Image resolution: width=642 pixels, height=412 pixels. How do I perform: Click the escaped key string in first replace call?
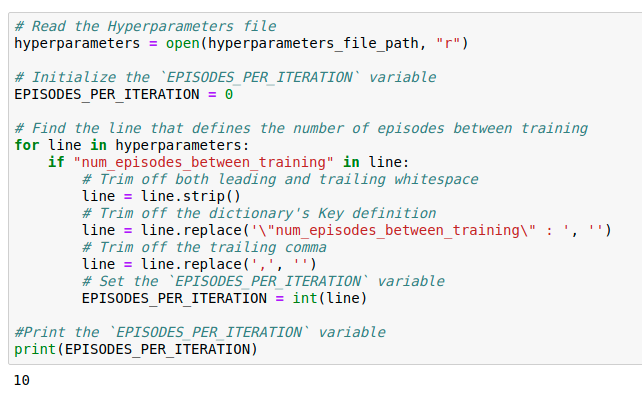pyautogui.click(x=410, y=231)
